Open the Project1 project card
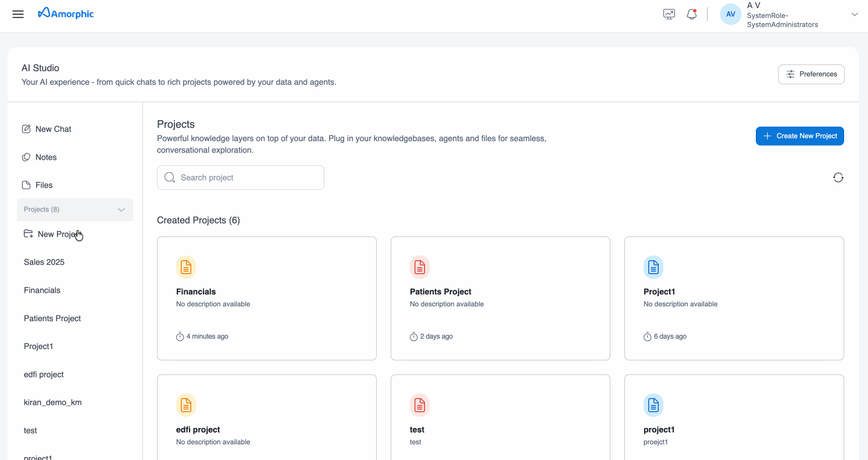868x460 pixels. (x=734, y=298)
